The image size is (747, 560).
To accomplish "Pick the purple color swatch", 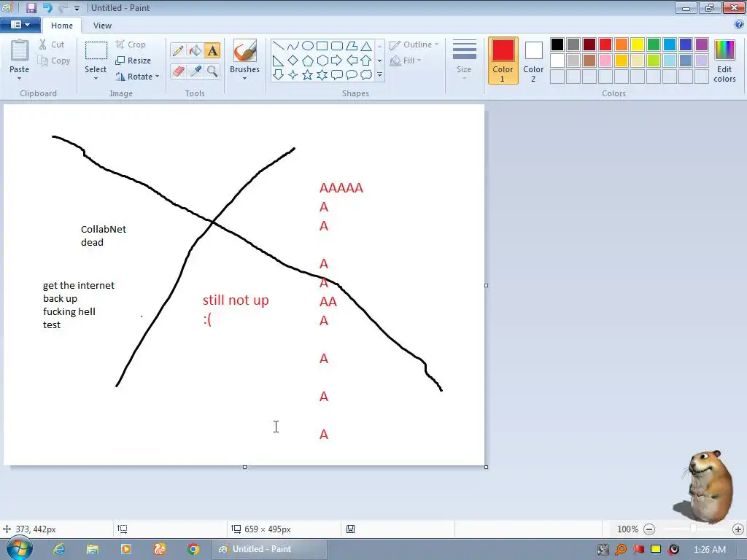I will click(x=702, y=44).
